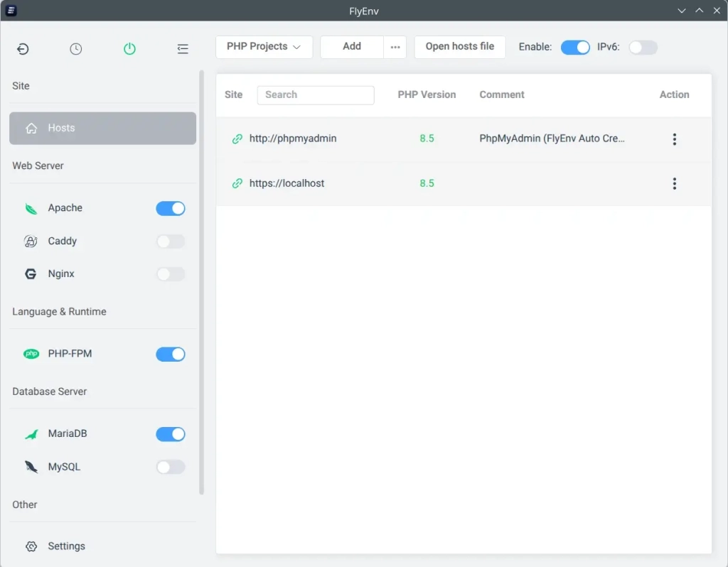Maximize the FlyEnv window

700,10
